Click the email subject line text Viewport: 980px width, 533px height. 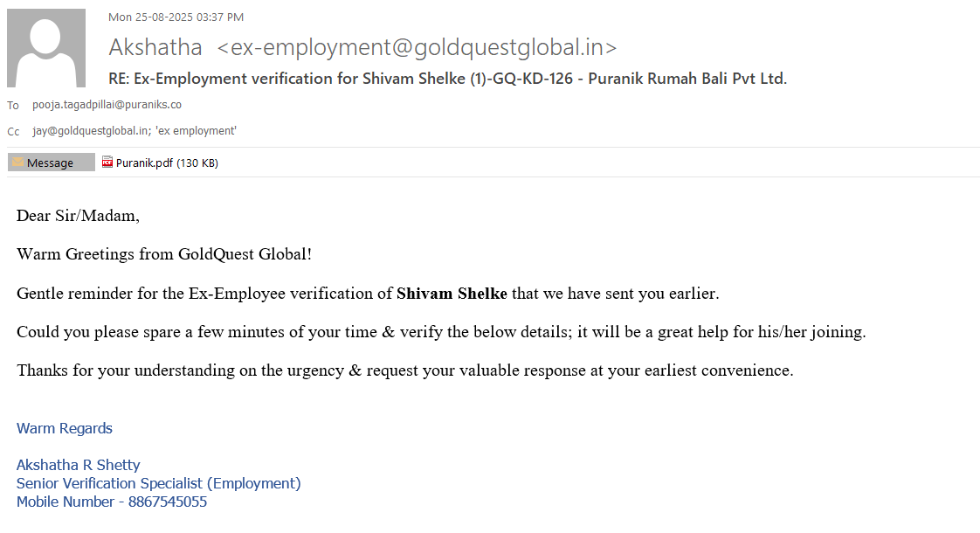click(447, 79)
